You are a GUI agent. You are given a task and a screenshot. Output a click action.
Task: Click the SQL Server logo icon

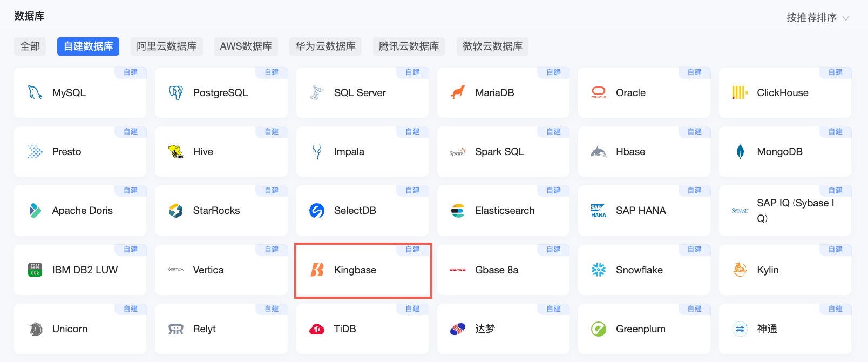(x=317, y=92)
